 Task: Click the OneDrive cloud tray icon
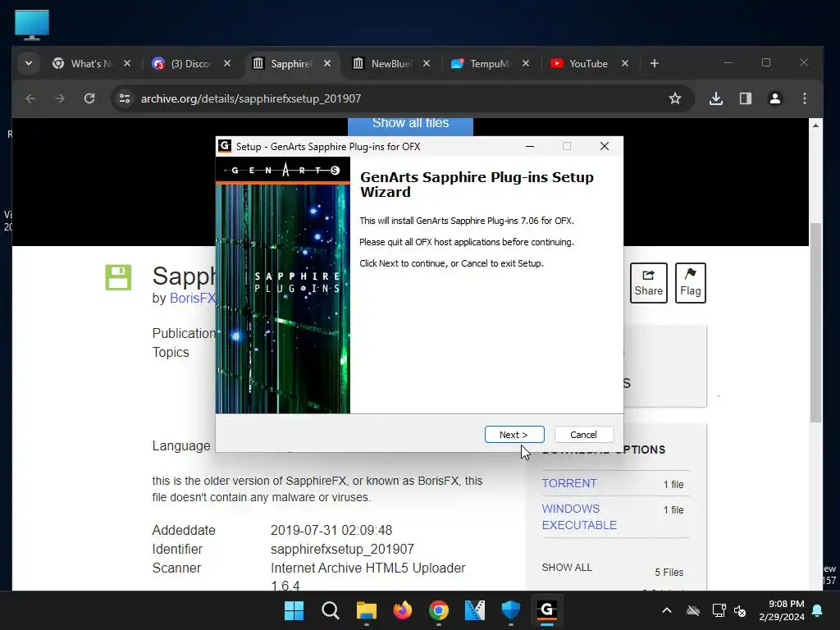(693, 610)
